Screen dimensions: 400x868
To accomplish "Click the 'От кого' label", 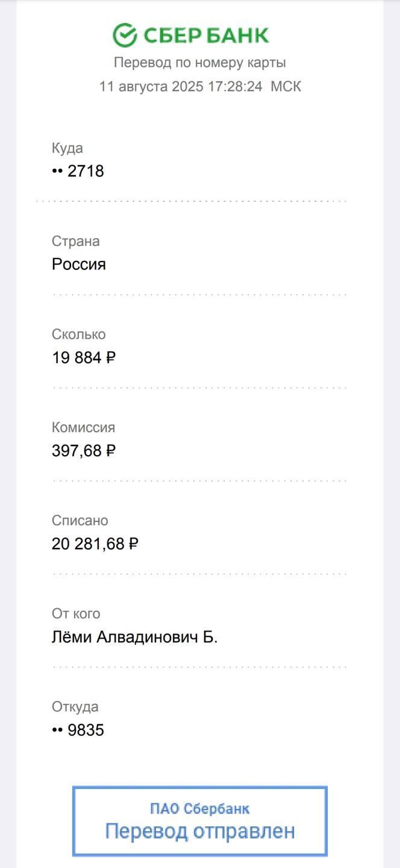I will point(76,614).
